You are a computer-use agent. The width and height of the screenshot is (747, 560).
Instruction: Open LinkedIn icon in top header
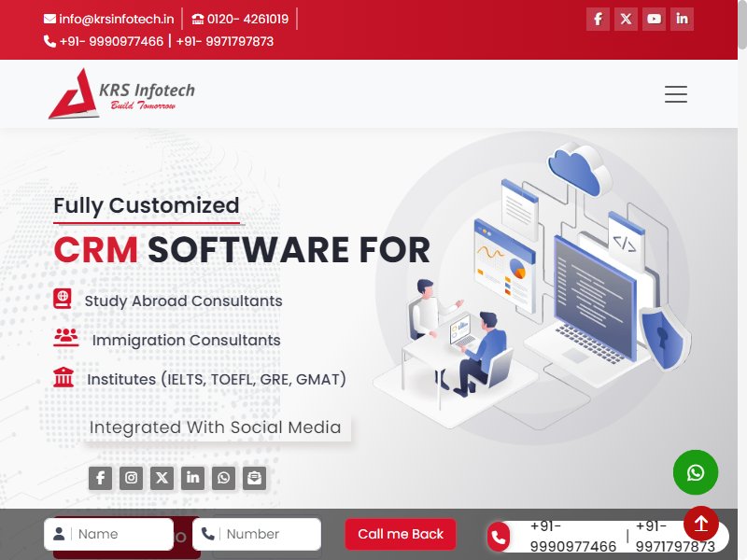tap(683, 19)
